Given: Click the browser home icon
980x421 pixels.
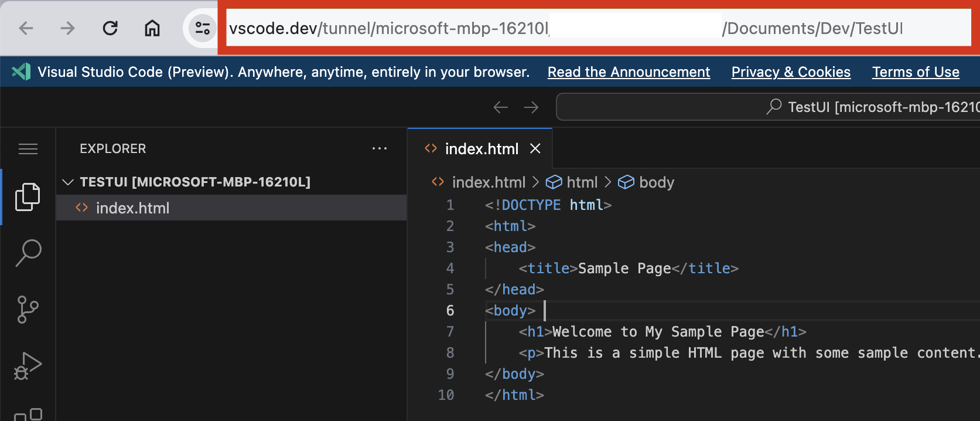Looking at the screenshot, I should point(152,28).
